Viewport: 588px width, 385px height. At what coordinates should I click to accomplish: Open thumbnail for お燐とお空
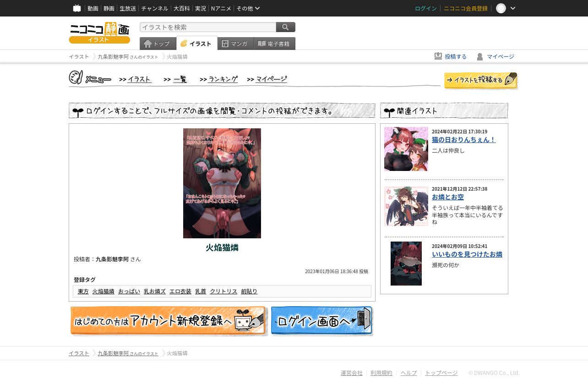click(406, 206)
